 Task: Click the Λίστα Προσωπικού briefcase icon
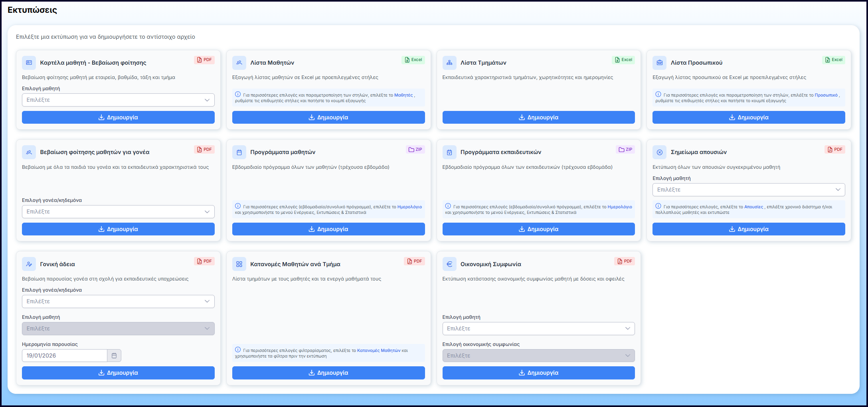pos(659,63)
